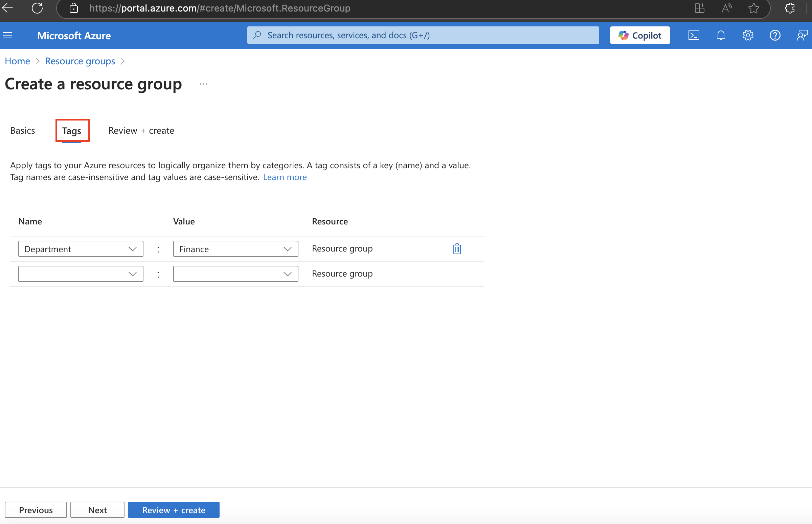Click the search magnifier icon

[x=257, y=35]
